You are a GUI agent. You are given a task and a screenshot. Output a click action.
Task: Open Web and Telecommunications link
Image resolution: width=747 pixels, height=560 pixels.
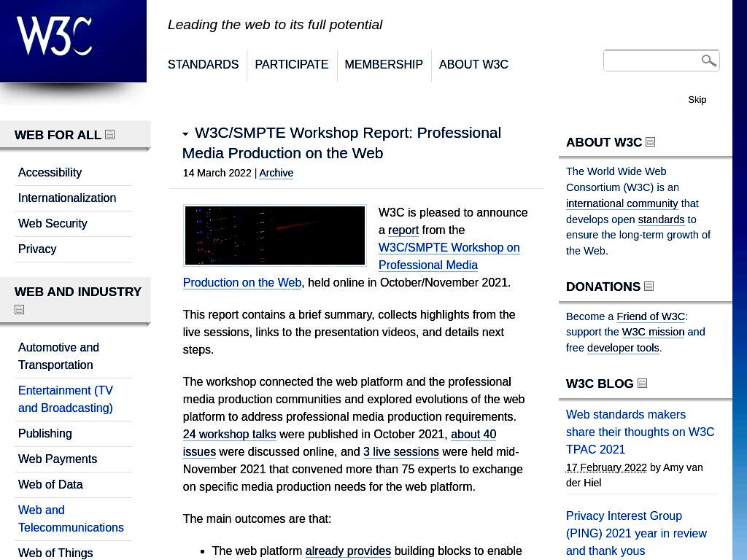pos(71,518)
